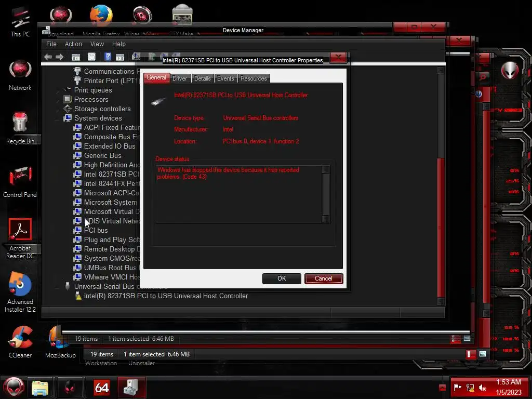Click the yellow warning USB Host Controller item

click(x=166, y=296)
